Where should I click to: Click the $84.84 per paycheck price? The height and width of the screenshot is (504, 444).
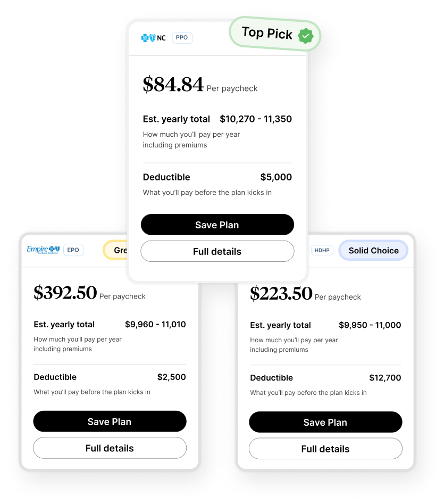[173, 85]
